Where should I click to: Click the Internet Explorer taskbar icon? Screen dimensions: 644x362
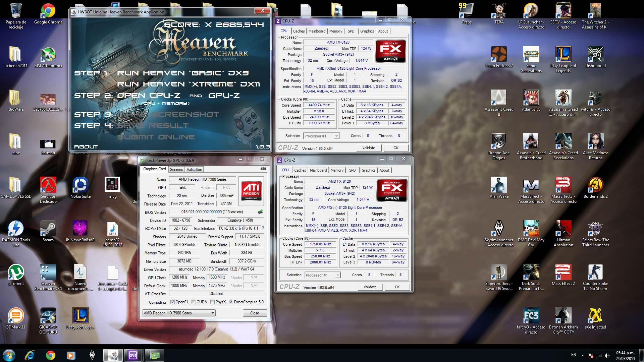[30, 355]
